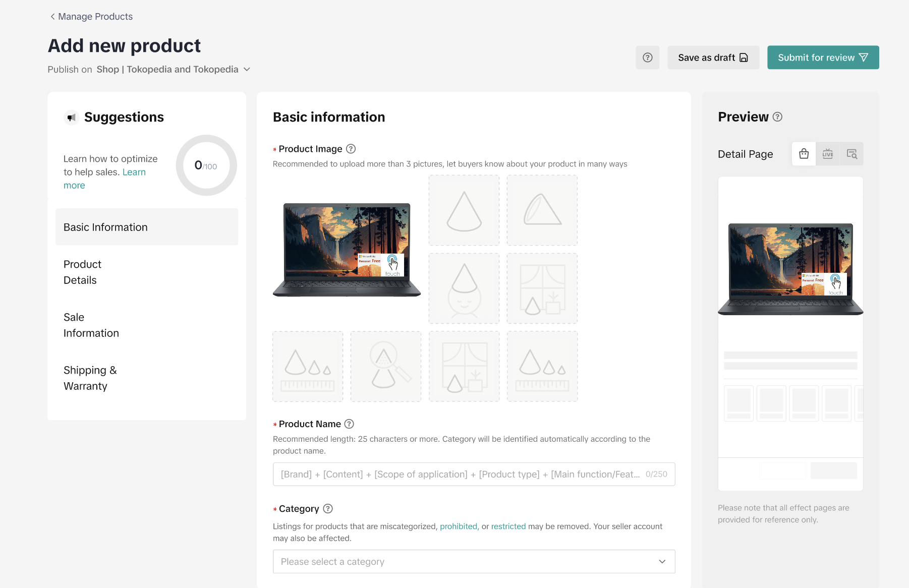Jump to Sale Information section

[x=91, y=325]
